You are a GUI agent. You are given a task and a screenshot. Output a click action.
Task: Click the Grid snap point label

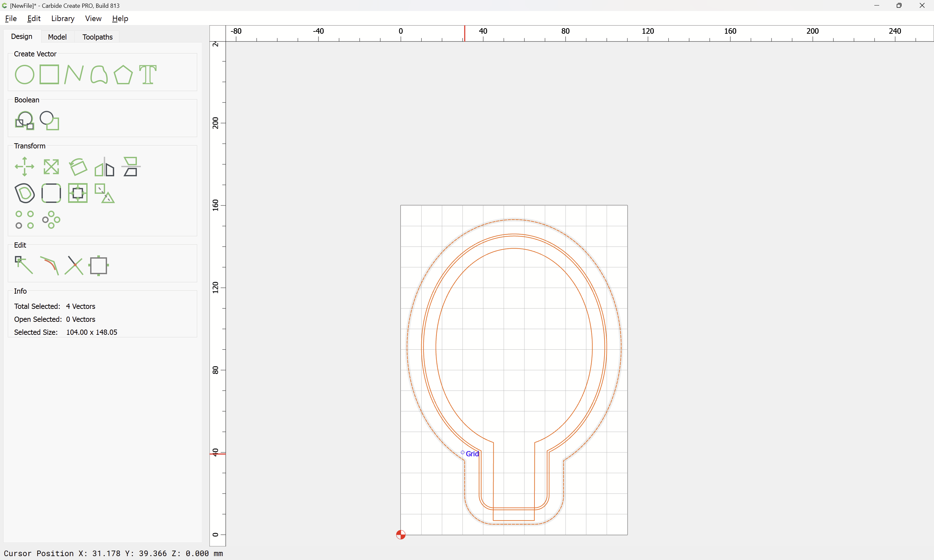pyautogui.click(x=472, y=454)
